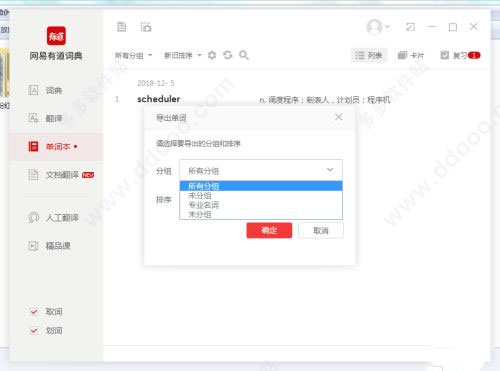This screenshot has height=371, width=500.
Task: Click the screenshot camera icon in top toolbar
Action: [146, 27]
